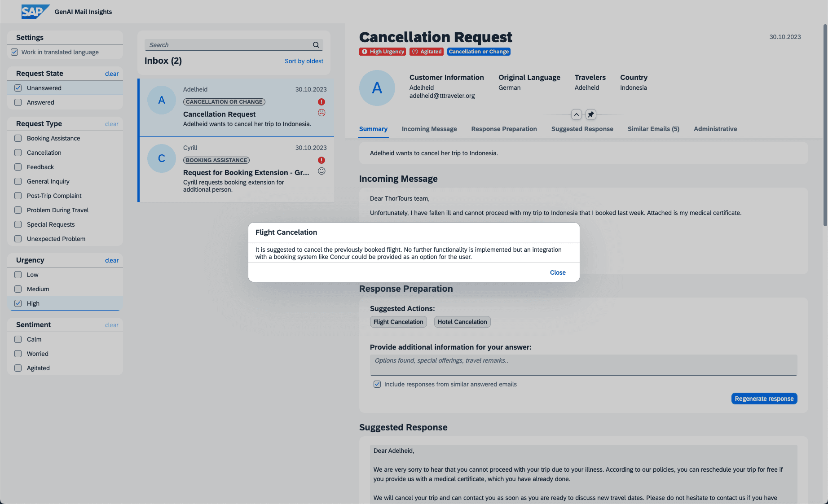
Task: Click the BOOKING ASSISTANCE tag on Cyrill's email
Action: click(x=216, y=160)
